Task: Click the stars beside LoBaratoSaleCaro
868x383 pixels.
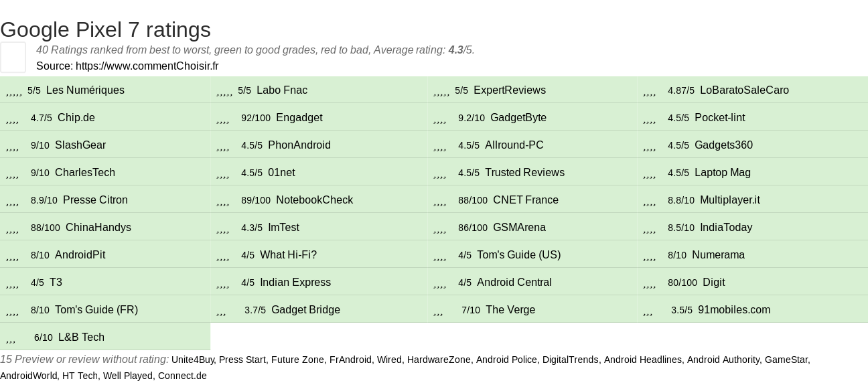Action: (649, 91)
